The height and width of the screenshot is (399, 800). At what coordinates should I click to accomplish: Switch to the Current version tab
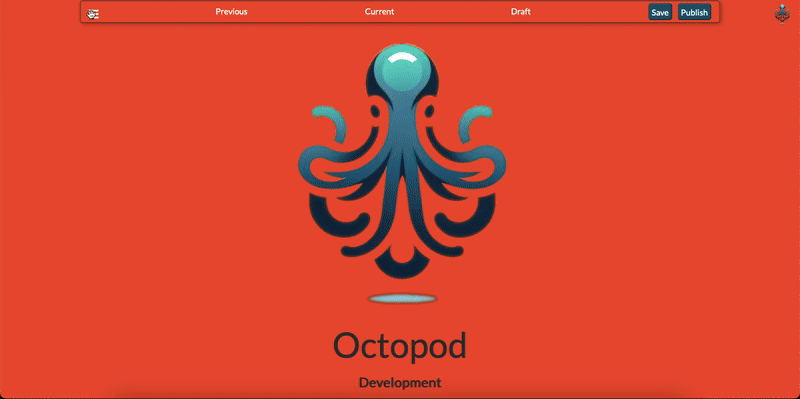point(379,12)
